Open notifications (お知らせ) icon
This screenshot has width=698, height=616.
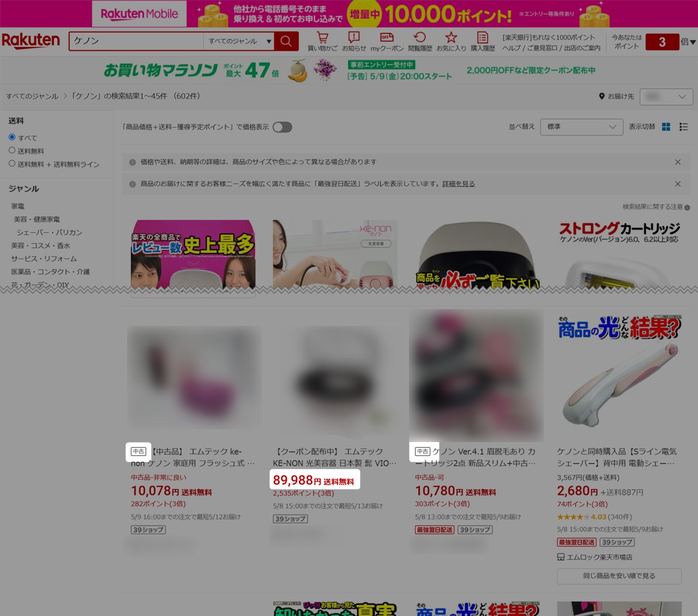point(354,41)
